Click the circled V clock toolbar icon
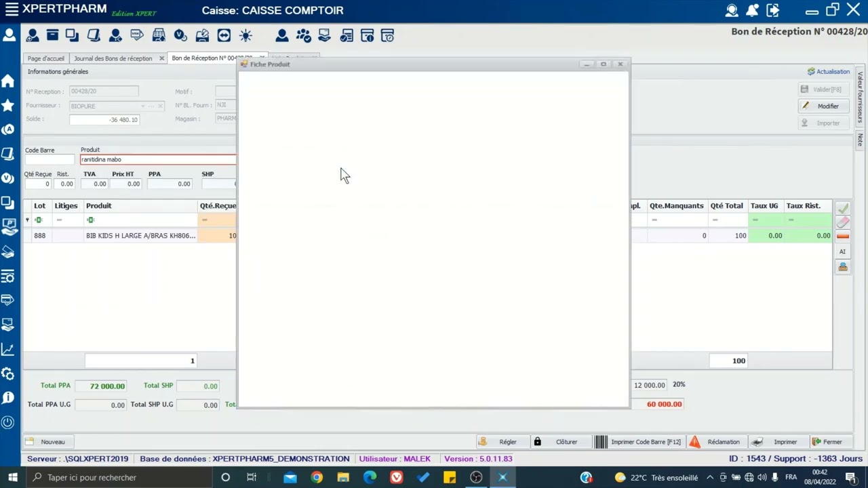 (x=180, y=35)
